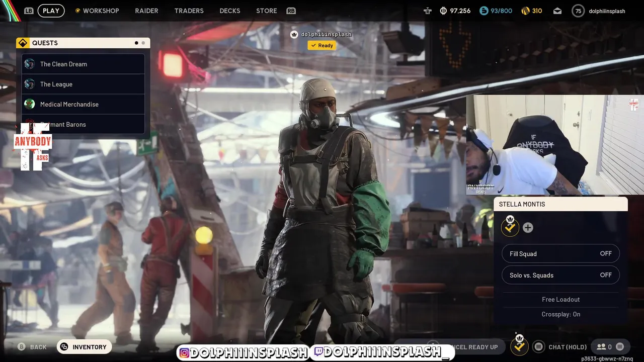Screen dimensions: 644x362
Task: Go to the TRADERS tab
Action: pos(189,11)
